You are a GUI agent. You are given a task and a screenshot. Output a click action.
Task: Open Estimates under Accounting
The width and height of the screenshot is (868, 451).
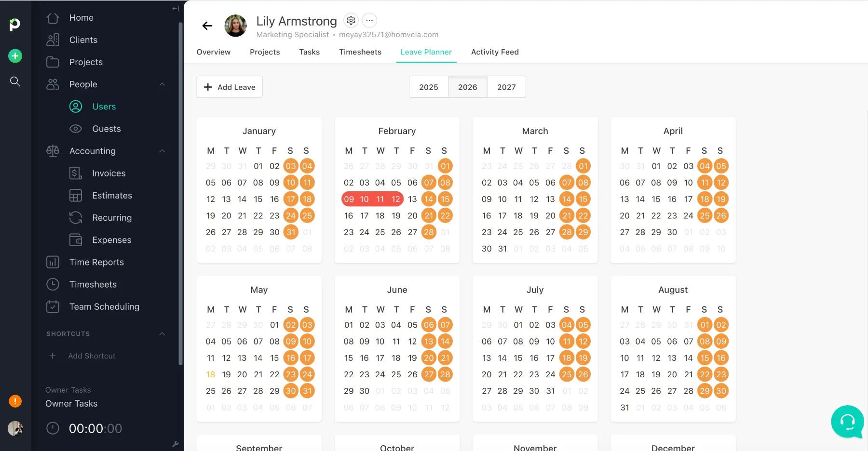[x=112, y=195]
